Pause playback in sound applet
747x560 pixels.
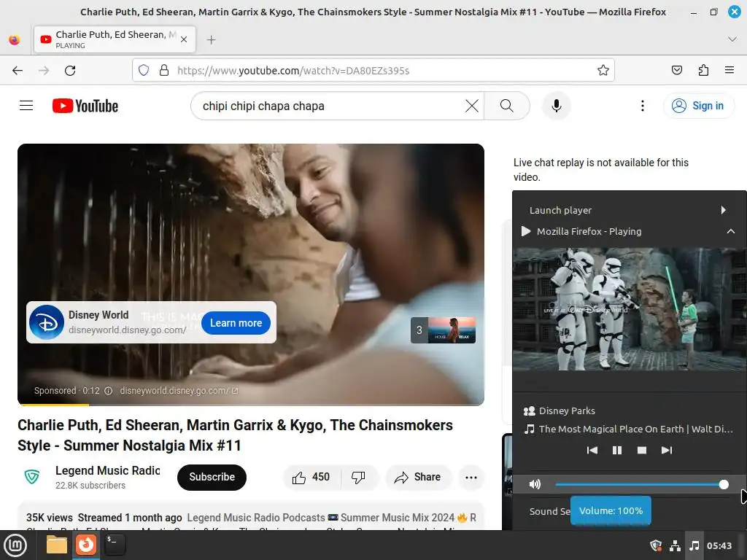coord(617,450)
